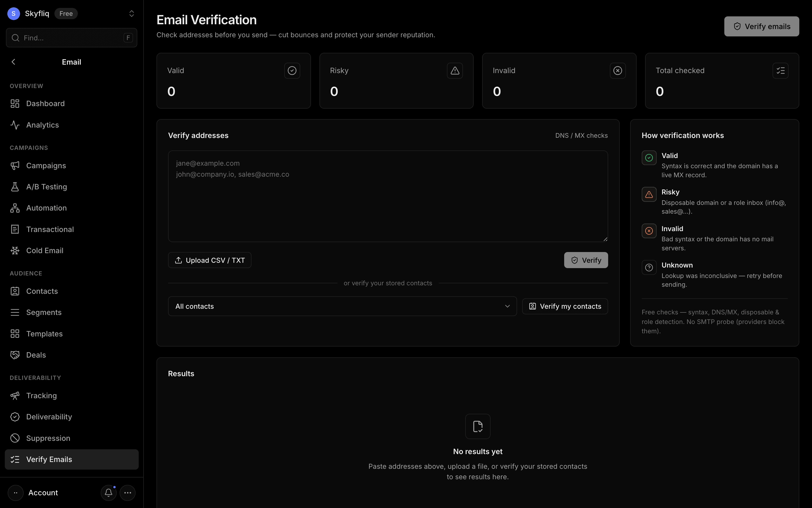
Task: Open Deals page
Action: (71, 355)
